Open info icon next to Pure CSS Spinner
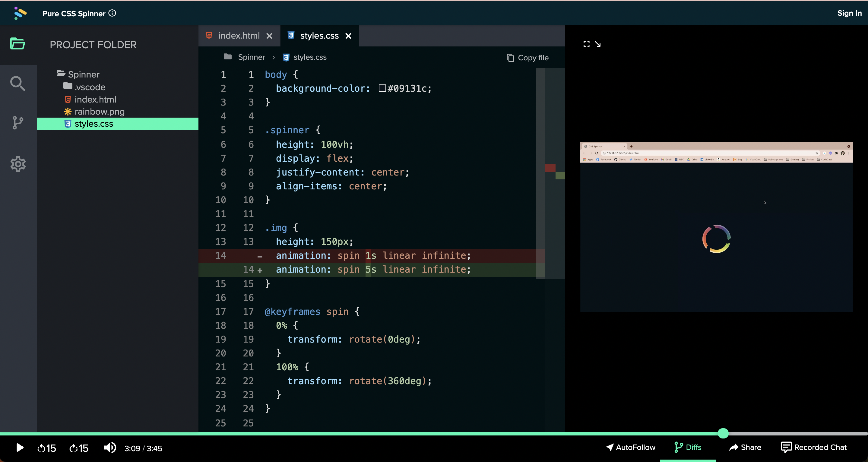 click(x=112, y=13)
